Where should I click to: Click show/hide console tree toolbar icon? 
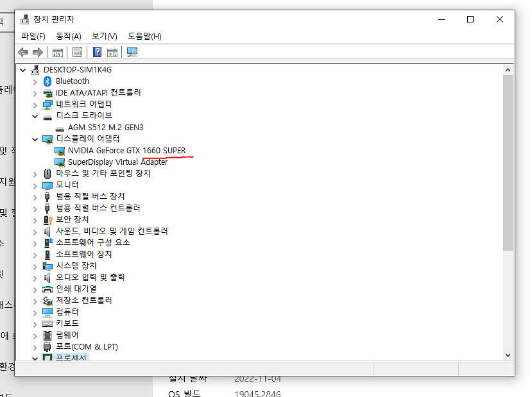point(58,52)
